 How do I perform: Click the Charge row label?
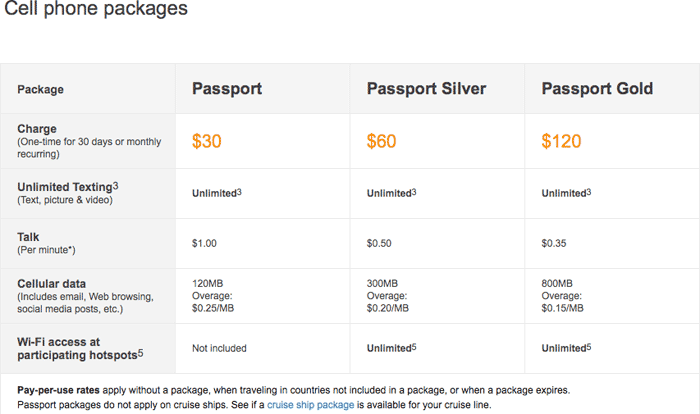[37, 129]
